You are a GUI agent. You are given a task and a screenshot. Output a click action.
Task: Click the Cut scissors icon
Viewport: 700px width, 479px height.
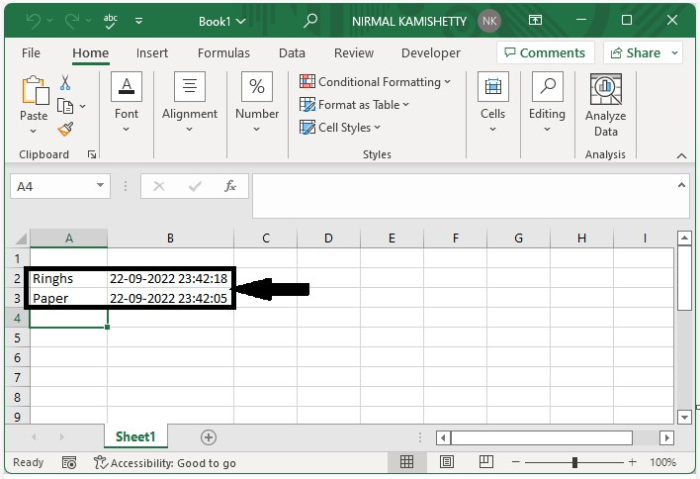click(x=65, y=83)
